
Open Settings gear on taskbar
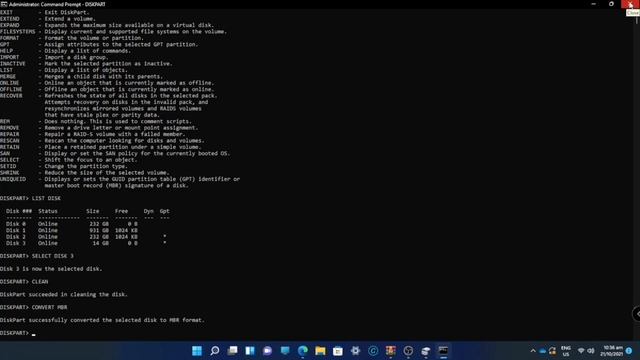(x=355, y=351)
